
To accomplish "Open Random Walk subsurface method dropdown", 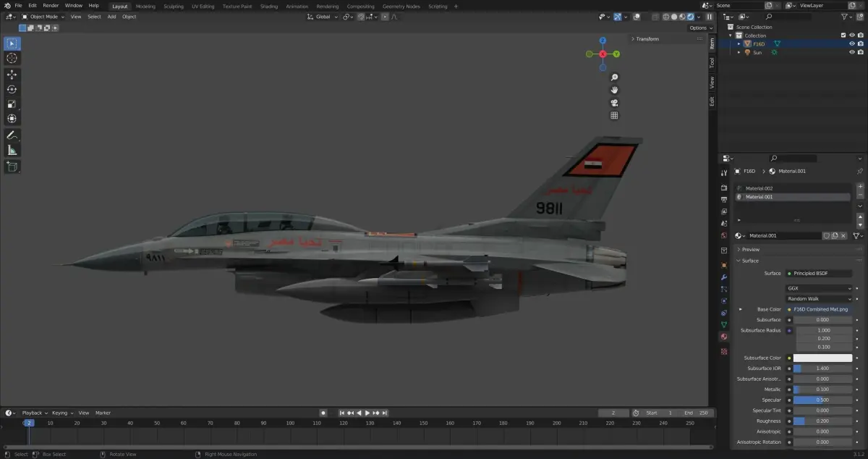I will (820, 298).
